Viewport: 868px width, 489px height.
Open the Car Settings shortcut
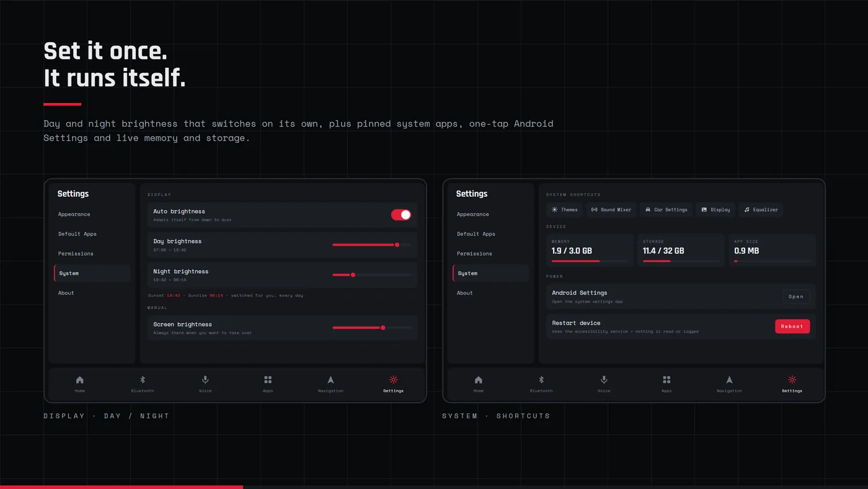(x=666, y=210)
